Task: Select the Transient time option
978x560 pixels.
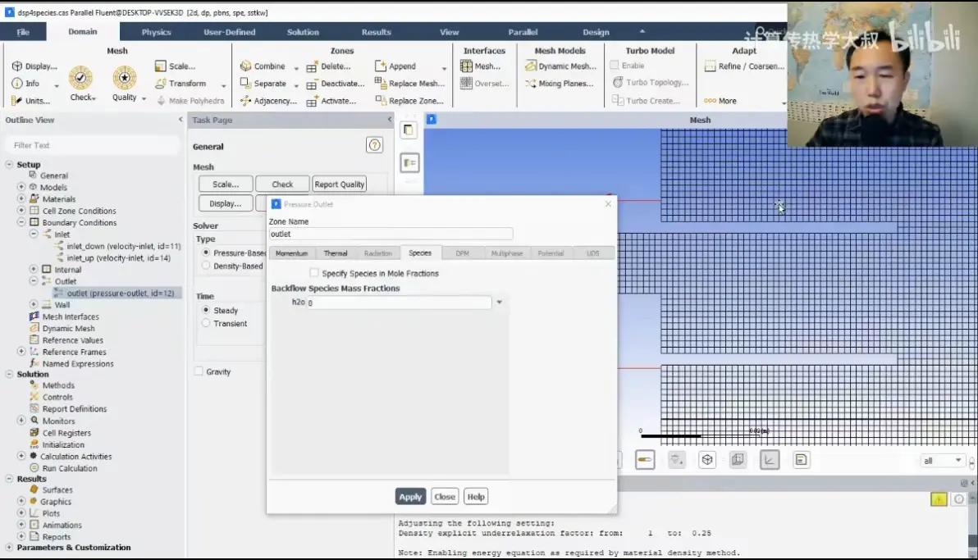Action: [x=206, y=324]
